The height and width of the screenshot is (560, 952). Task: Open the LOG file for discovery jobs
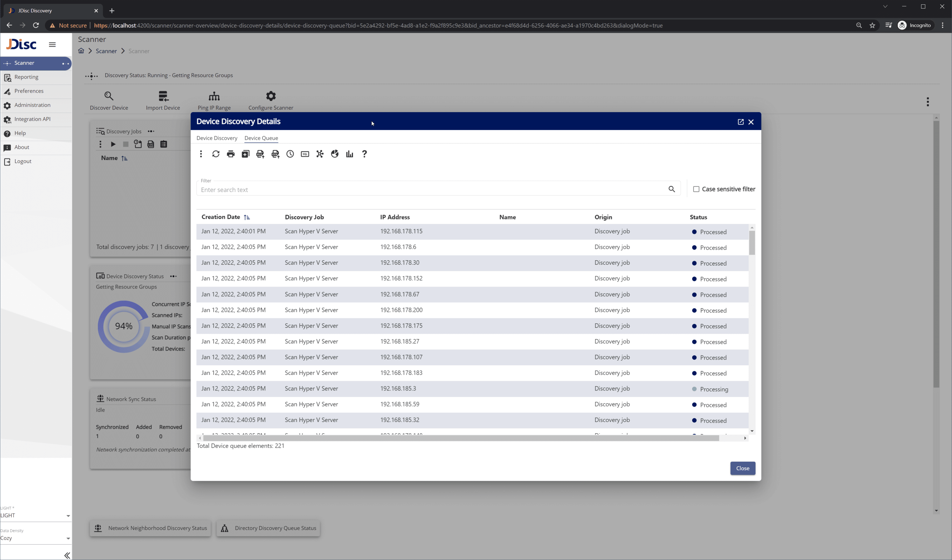pyautogui.click(x=151, y=144)
